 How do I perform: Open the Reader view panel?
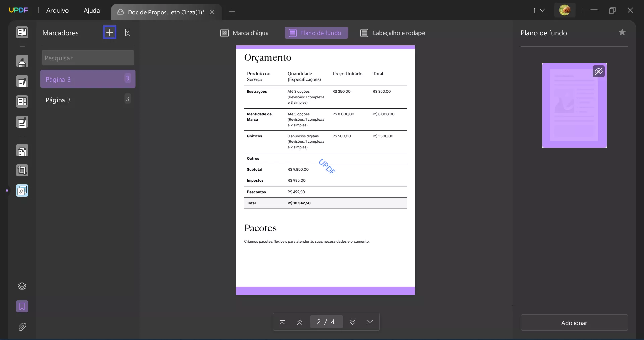22,32
